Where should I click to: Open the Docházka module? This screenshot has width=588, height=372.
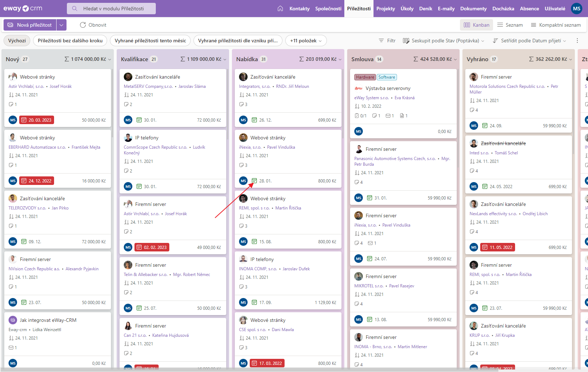coord(503,9)
